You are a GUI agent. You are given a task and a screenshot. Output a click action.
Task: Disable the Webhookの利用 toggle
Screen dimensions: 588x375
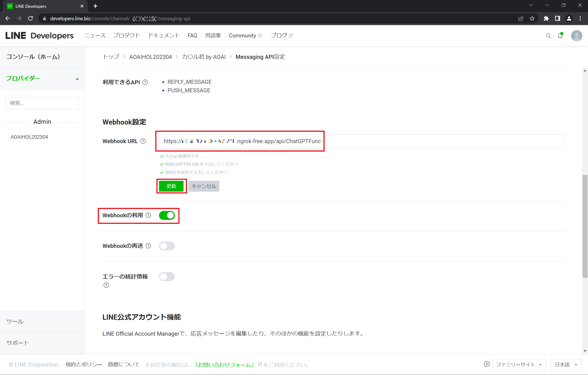tap(167, 215)
